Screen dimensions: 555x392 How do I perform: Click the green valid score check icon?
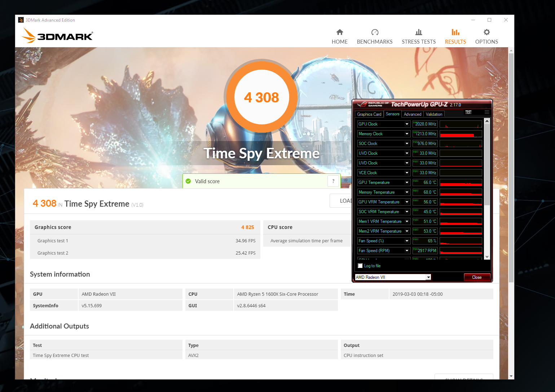pos(188,181)
